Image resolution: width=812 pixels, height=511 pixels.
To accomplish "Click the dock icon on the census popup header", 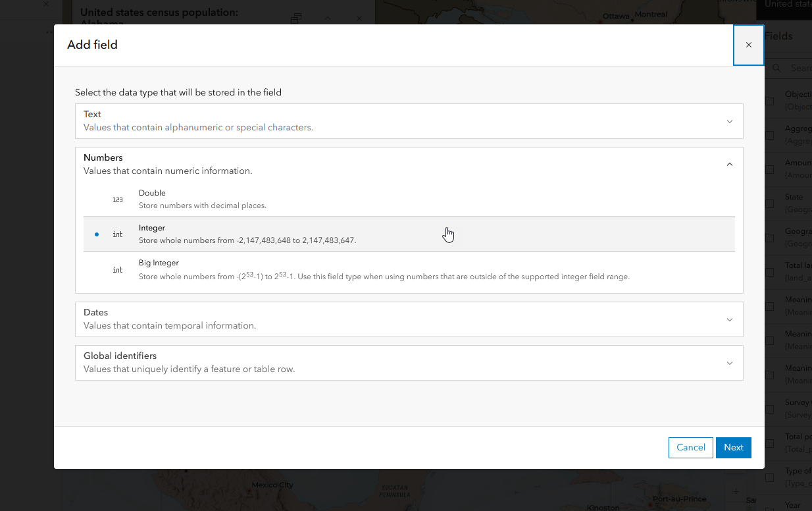I will pyautogui.click(x=296, y=19).
